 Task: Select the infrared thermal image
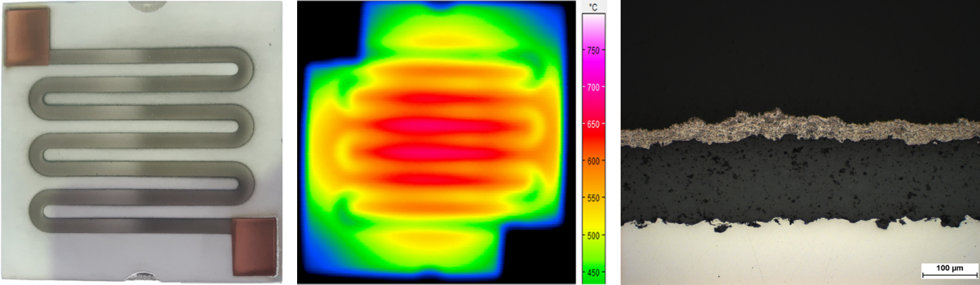point(437,142)
